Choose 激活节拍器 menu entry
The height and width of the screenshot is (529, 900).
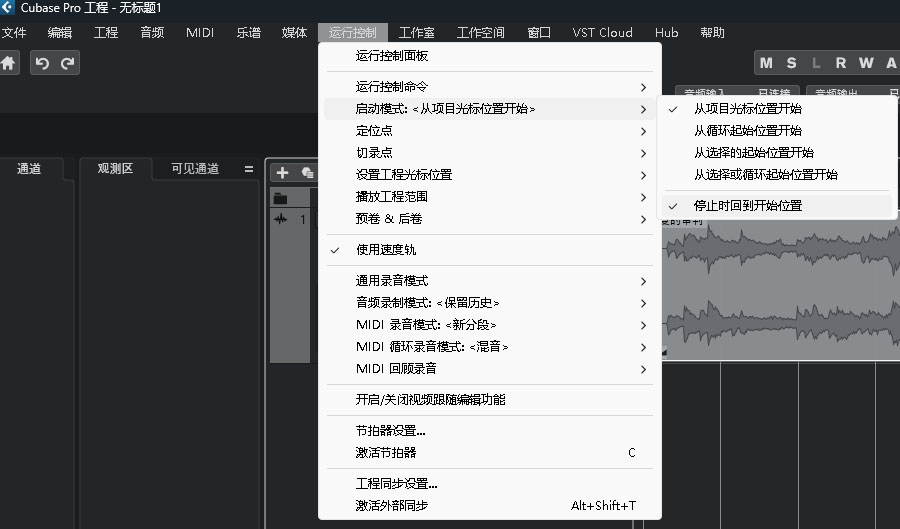tap(490, 453)
